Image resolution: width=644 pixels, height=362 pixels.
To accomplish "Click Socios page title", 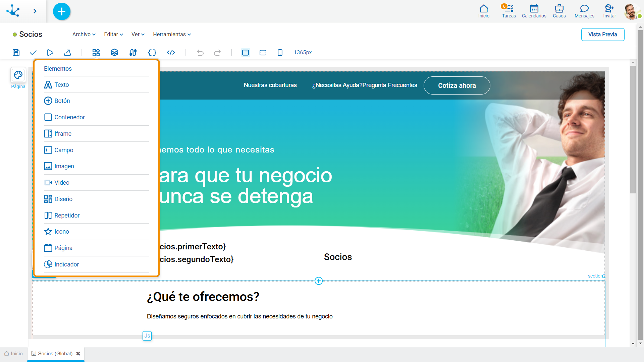I will (x=31, y=34).
